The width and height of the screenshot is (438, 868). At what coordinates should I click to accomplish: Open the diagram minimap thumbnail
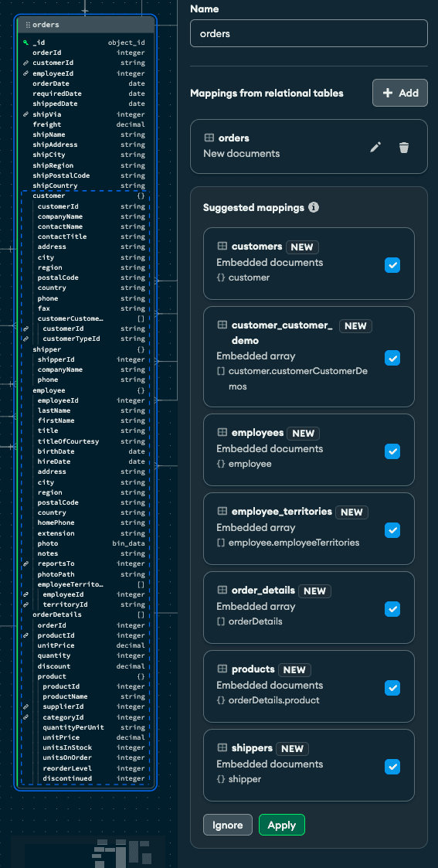[89, 852]
